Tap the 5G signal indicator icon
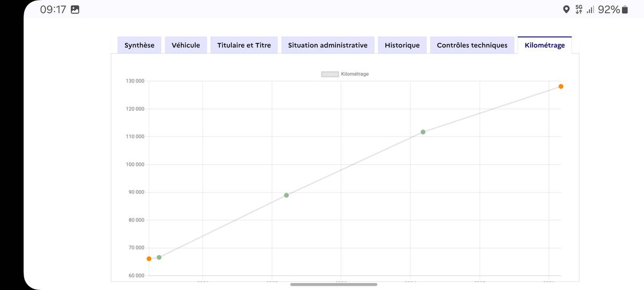This screenshot has width=644, height=290. pyautogui.click(x=579, y=10)
